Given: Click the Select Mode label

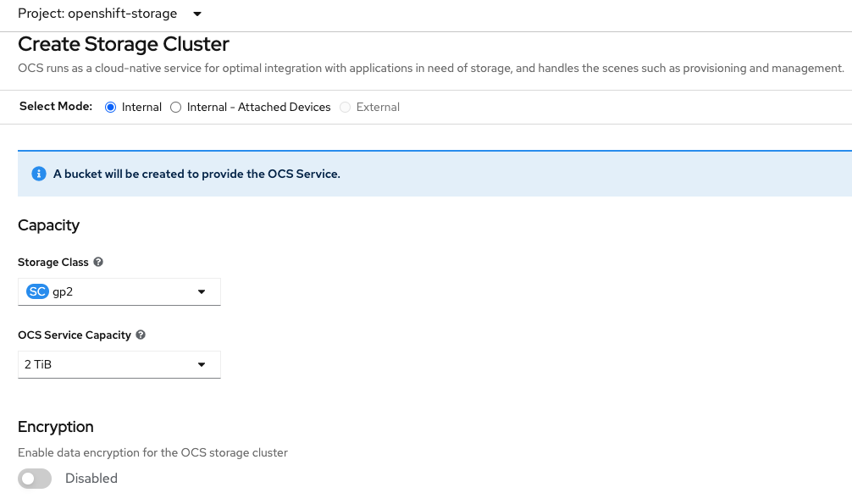Looking at the screenshot, I should (56, 107).
